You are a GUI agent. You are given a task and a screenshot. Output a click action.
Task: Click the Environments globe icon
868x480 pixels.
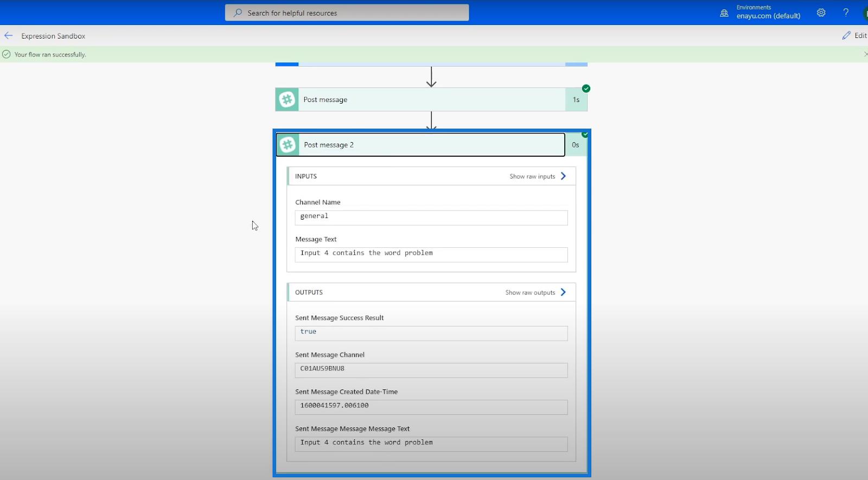click(x=724, y=13)
